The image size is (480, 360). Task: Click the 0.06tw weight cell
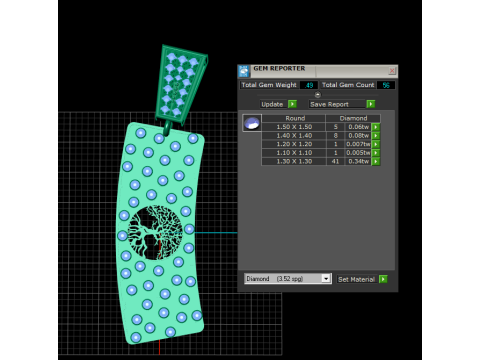358,127
